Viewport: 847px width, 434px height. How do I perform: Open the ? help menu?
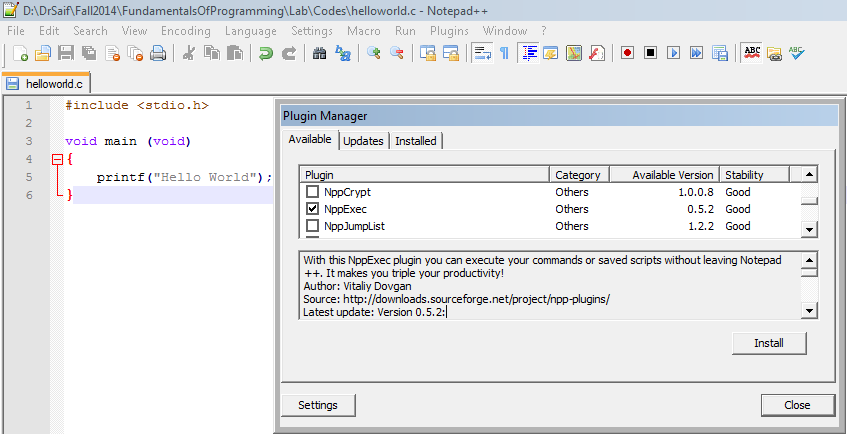click(x=544, y=31)
